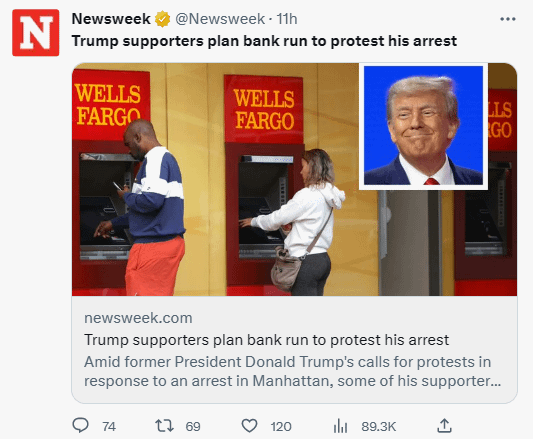Click the 74 replies count
This screenshot has height=439, width=533.
click(x=109, y=426)
